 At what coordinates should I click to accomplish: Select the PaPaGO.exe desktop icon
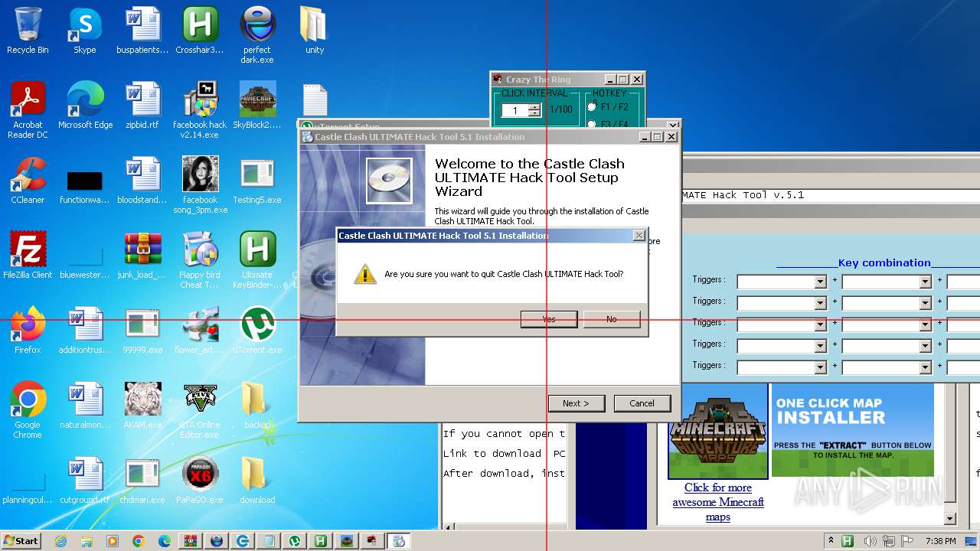[200, 481]
